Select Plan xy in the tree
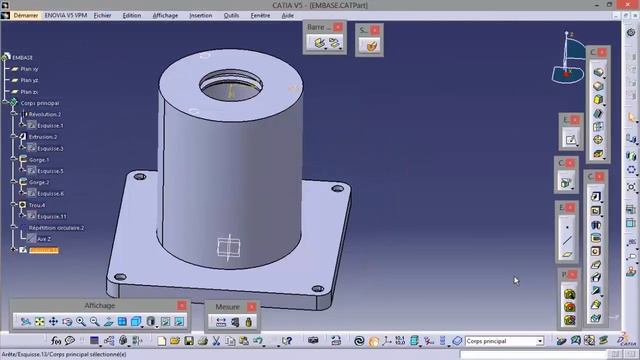The height and width of the screenshot is (360, 640). (29, 69)
